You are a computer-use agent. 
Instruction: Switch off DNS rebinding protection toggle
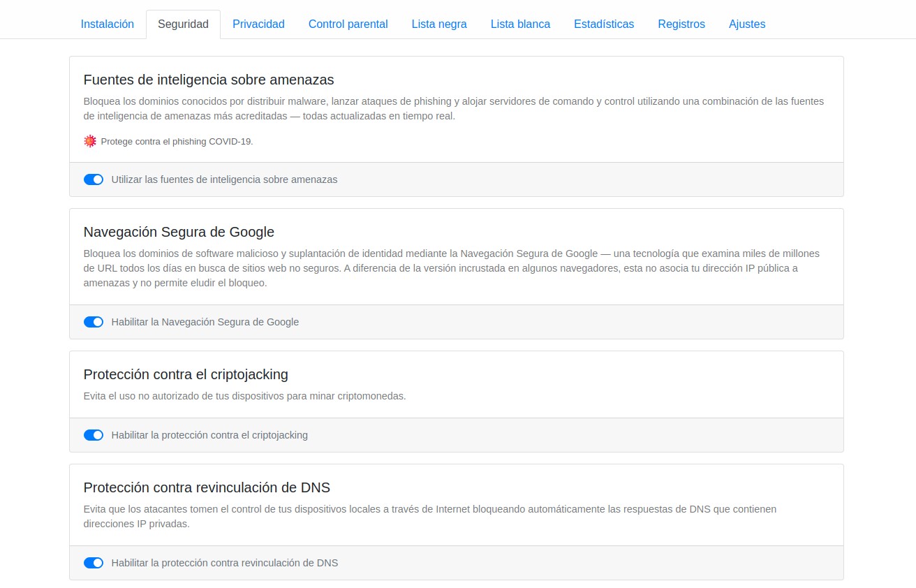pyautogui.click(x=94, y=563)
